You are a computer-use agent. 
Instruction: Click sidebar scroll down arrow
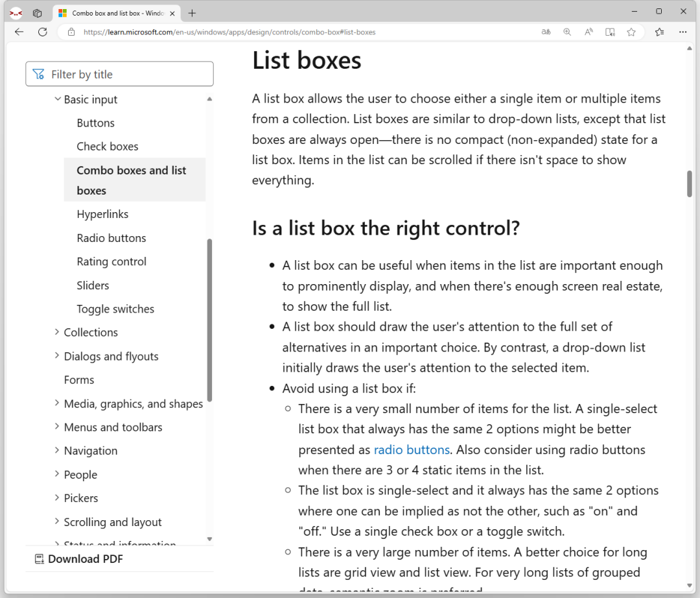209,539
